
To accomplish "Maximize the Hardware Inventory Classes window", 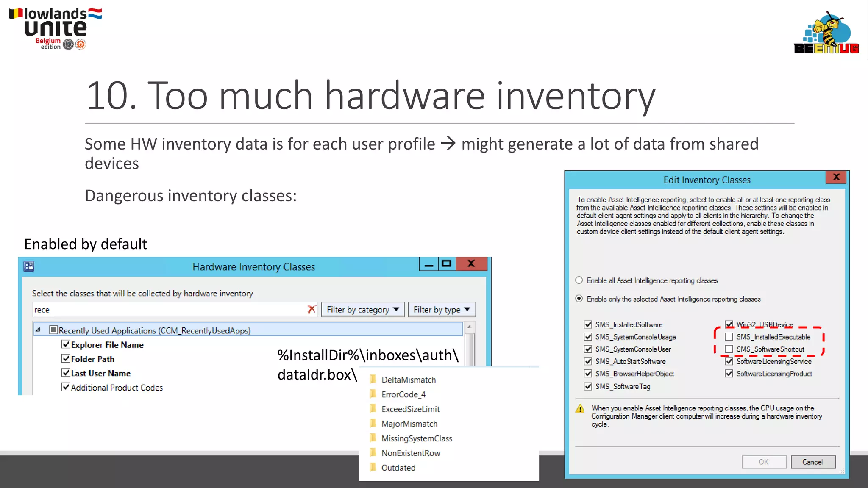I will click(x=446, y=263).
